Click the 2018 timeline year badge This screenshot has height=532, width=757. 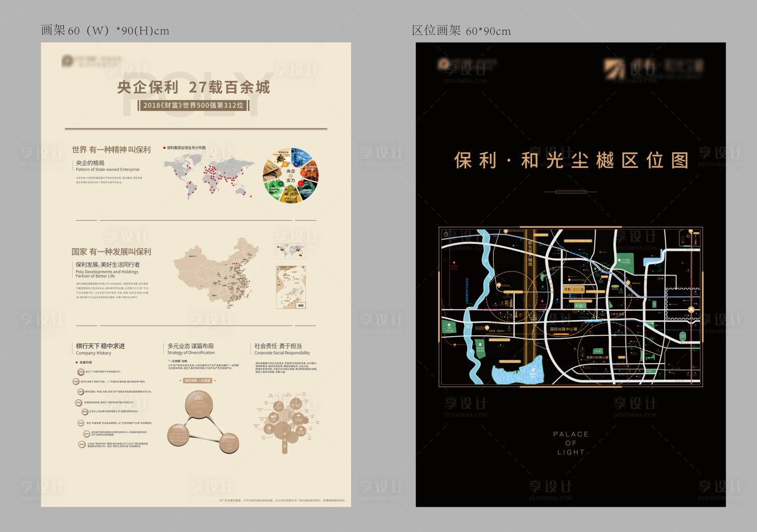tap(82, 444)
